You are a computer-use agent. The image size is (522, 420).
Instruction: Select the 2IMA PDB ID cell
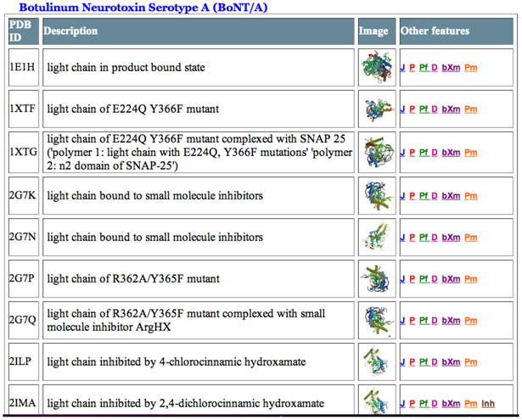pos(21,403)
